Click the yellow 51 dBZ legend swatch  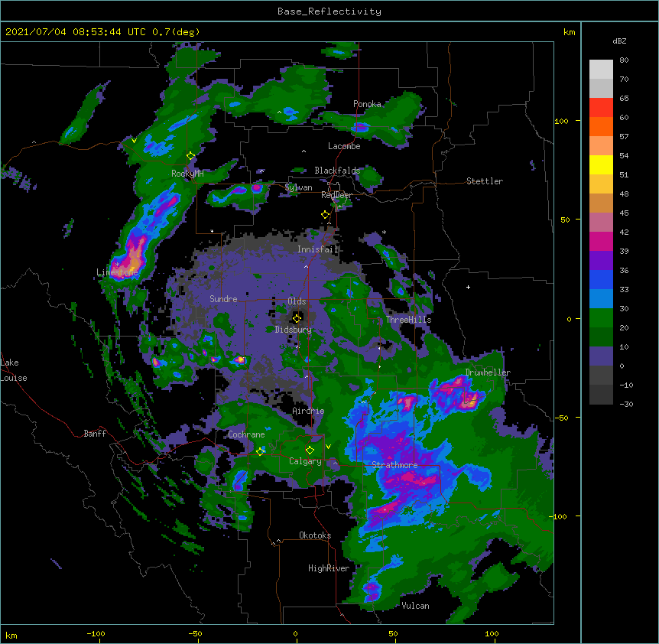coord(601,164)
